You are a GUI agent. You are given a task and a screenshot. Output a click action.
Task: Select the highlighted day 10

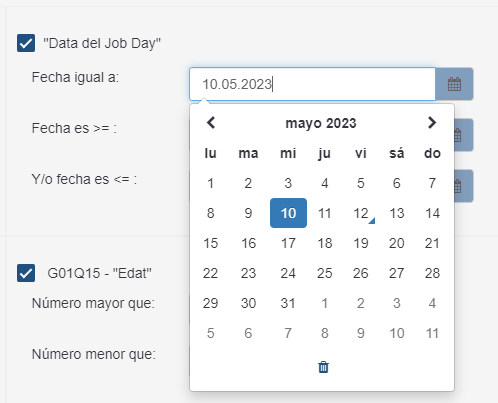point(288,213)
